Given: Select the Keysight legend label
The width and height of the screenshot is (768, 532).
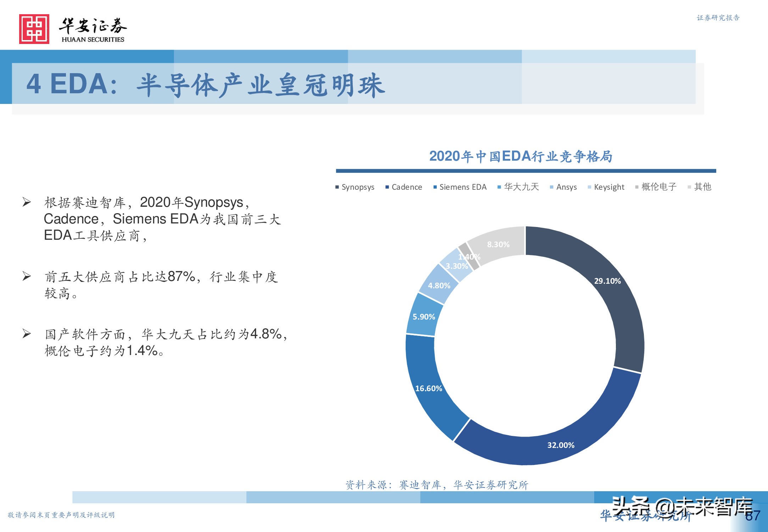Looking at the screenshot, I should point(609,187).
